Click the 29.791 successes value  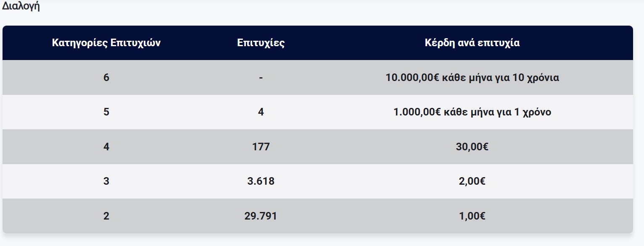tap(261, 216)
